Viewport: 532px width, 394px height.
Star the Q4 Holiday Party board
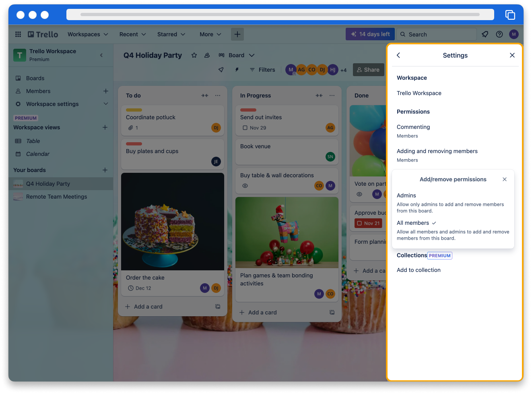pos(194,55)
